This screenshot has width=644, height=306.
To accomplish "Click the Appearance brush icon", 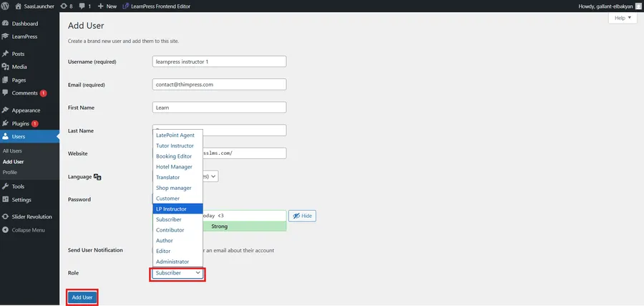I will [x=5, y=110].
